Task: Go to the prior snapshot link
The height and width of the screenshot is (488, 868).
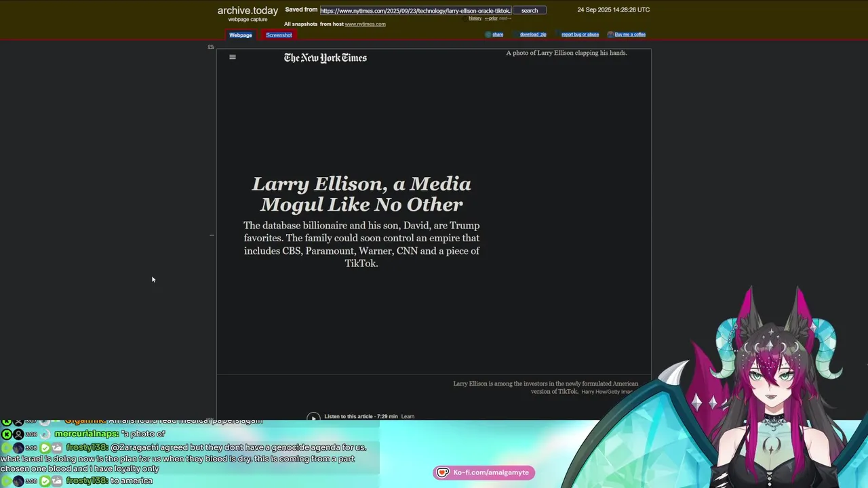Action: pyautogui.click(x=491, y=18)
